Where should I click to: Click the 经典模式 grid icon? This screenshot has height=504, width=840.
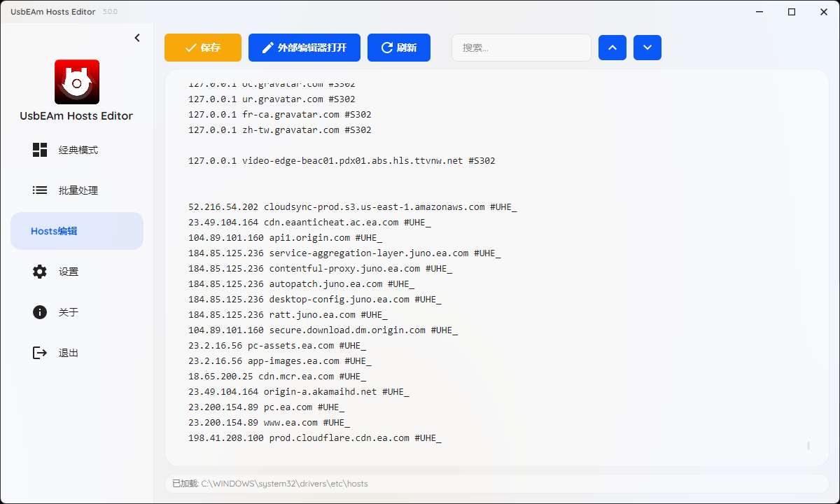[40, 150]
